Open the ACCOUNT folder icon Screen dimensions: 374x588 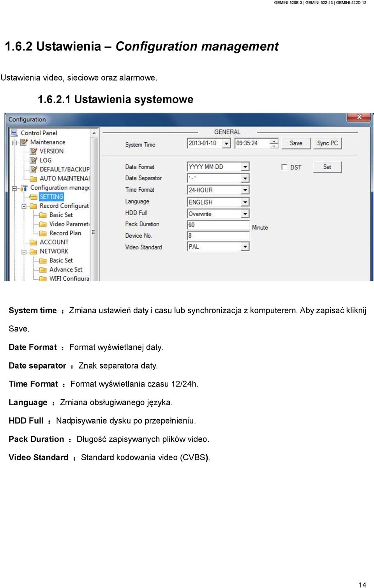click(34, 242)
